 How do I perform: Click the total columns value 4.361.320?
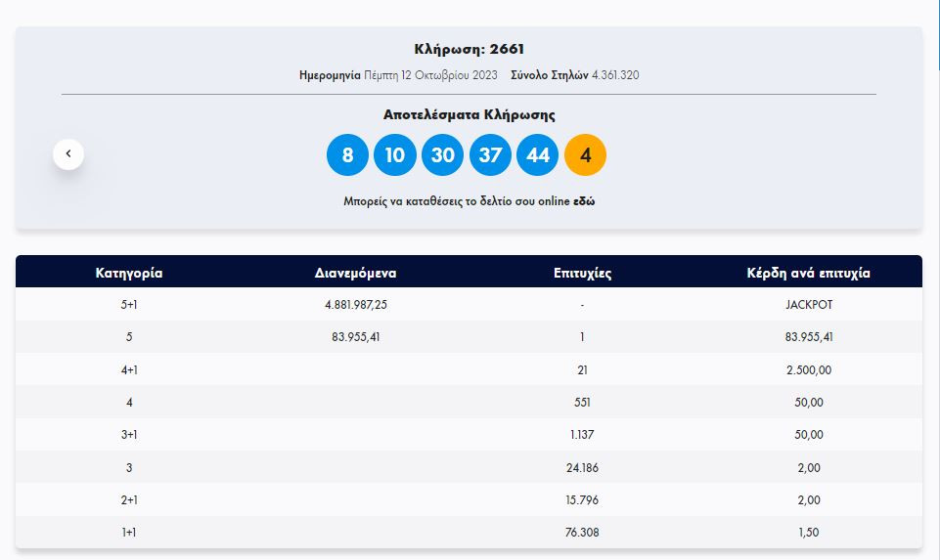tap(615, 75)
